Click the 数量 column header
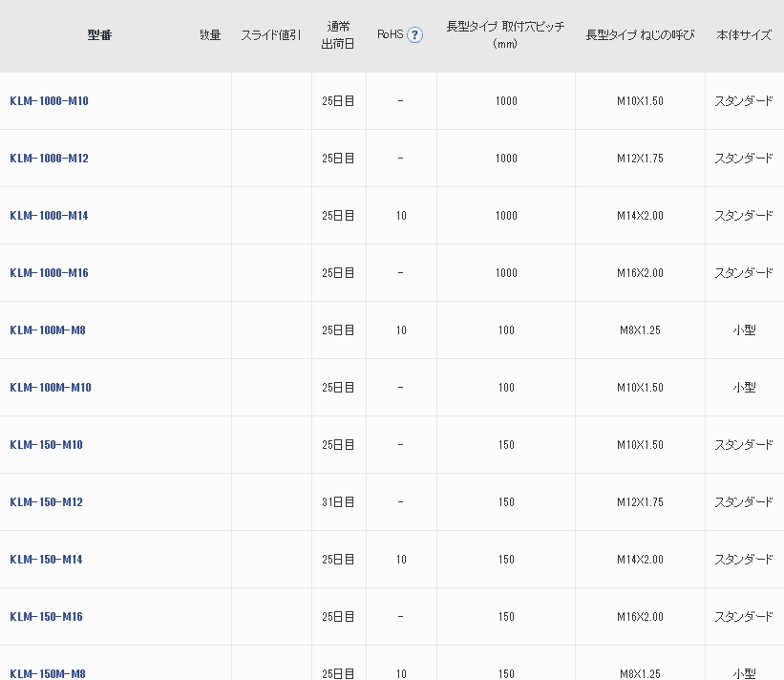The height and width of the screenshot is (680, 784). [210, 35]
